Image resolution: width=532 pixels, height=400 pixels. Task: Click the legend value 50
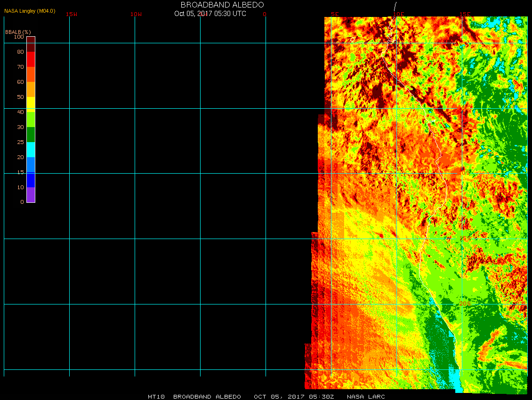pyautogui.click(x=21, y=97)
